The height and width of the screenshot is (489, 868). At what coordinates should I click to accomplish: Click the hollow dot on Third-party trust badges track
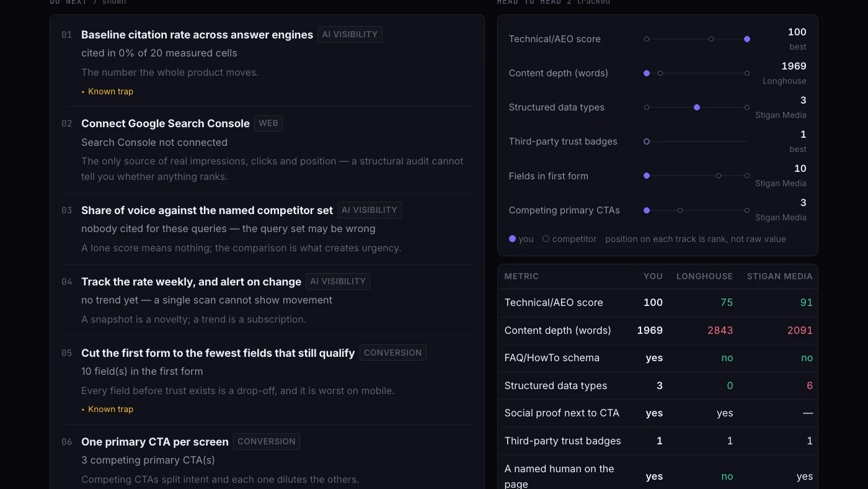point(647,141)
